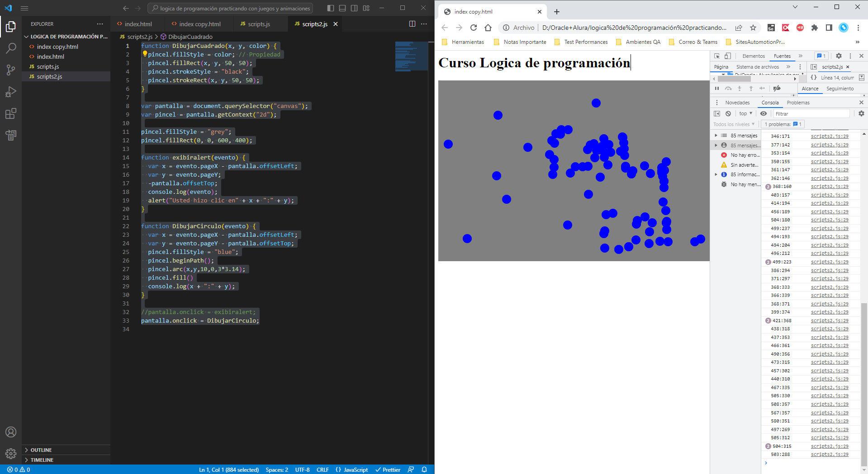Open Chrome's three-dot menu

tap(858, 28)
